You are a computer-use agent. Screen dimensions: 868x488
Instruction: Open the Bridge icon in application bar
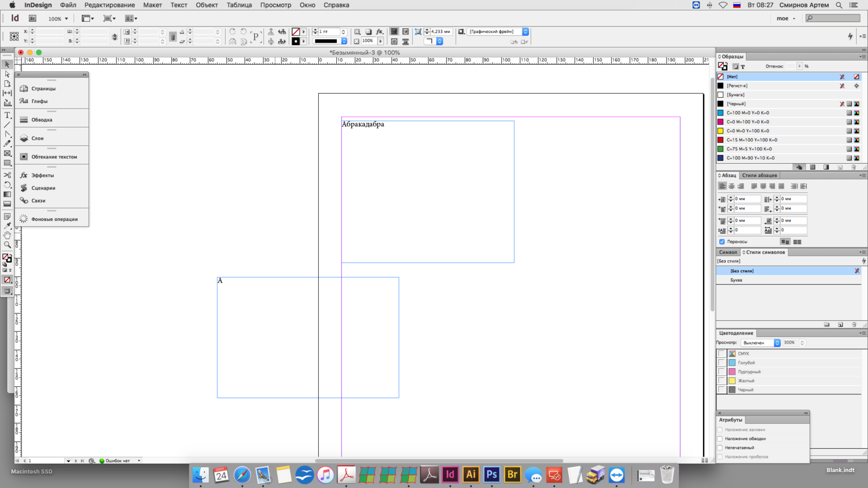click(32, 19)
